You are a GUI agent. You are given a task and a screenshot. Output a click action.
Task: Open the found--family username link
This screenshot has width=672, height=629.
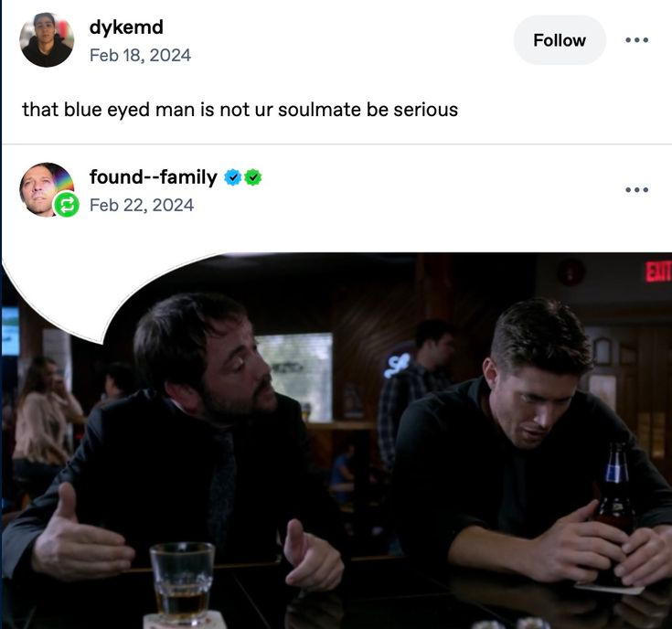tap(154, 177)
